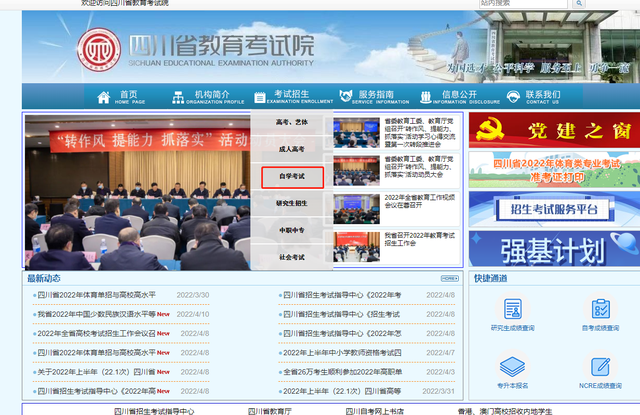640x415 pixels.
Task: Click the calendar icon beside 考试招生
Action: [x=260, y=98]
